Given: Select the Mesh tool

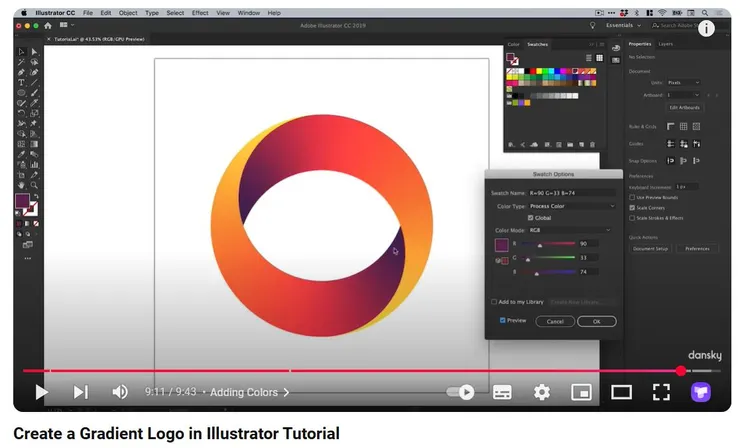Looking at the screenshot, I should tap(21, 144).
